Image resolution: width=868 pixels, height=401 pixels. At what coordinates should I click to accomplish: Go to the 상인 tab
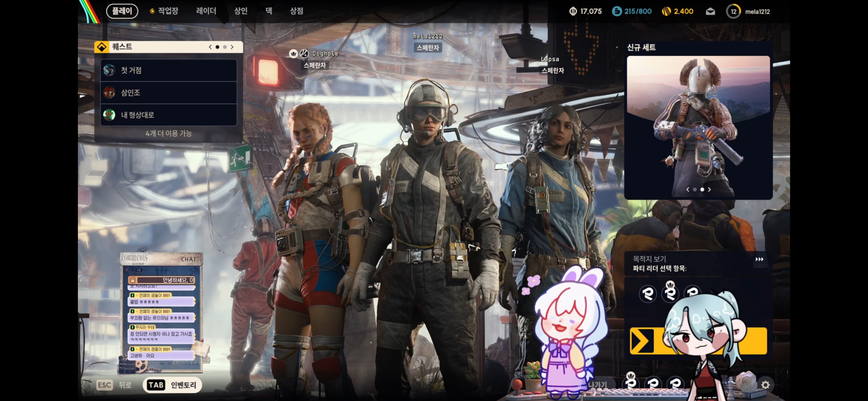pos(241,11)
